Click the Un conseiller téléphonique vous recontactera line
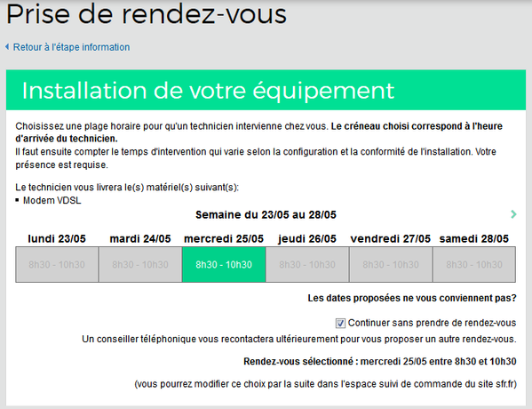 coord(299,340)
